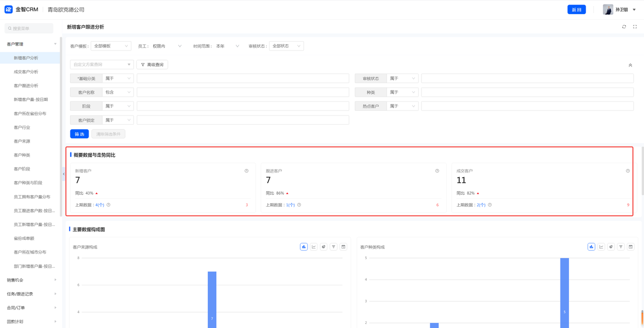Open 自定义方案查询 combo box
This screenshot has height=328, width=644.
coord(102,64)
